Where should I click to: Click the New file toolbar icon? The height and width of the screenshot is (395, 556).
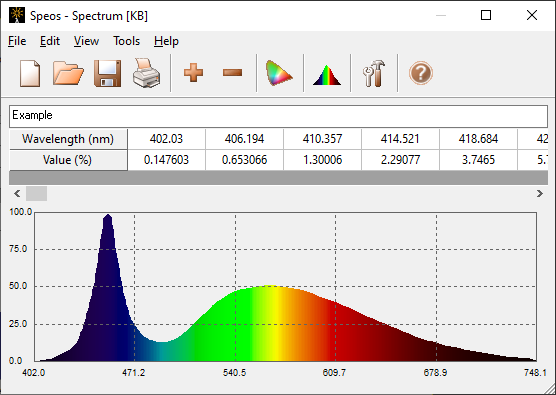point(30,73)
